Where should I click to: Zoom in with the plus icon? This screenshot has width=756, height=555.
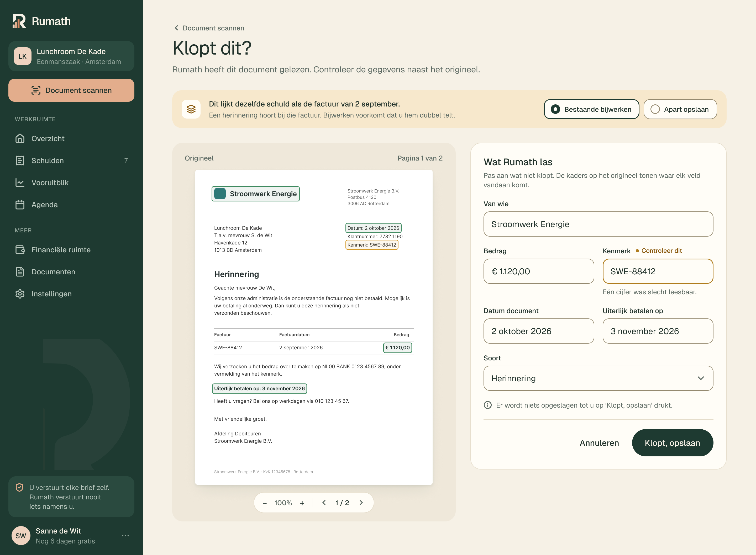click(302, 503)
